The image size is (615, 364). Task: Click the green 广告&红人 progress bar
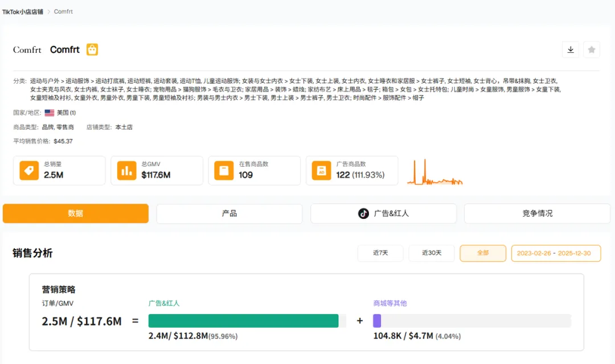click(243, 321)
